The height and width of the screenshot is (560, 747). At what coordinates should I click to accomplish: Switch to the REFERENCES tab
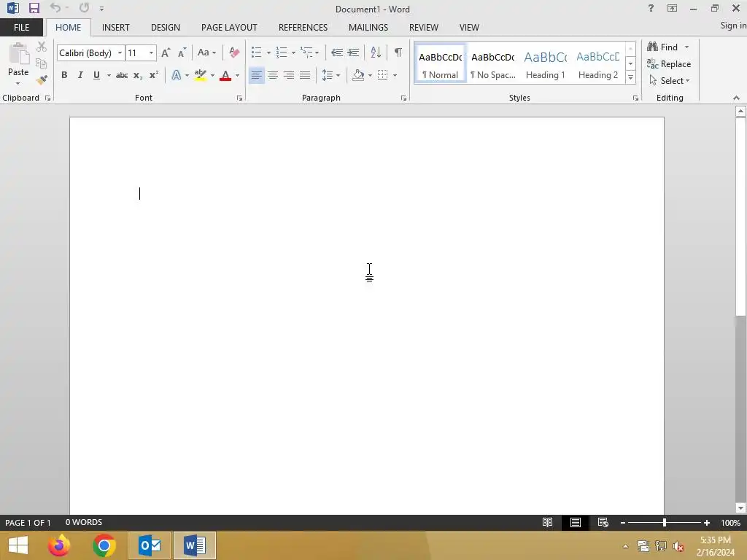[303, 28]
